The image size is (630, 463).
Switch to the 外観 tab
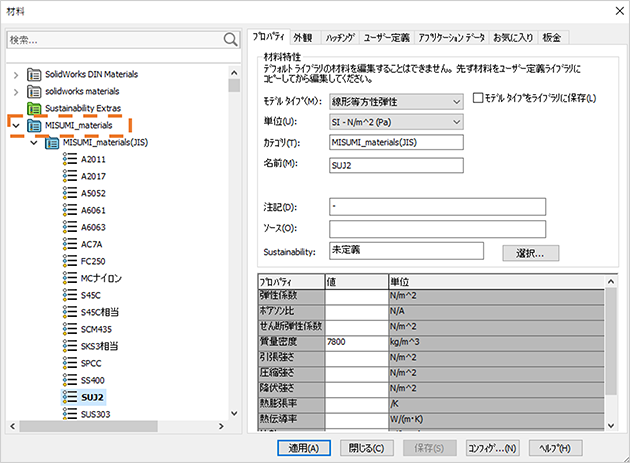[x=304, y=37]
